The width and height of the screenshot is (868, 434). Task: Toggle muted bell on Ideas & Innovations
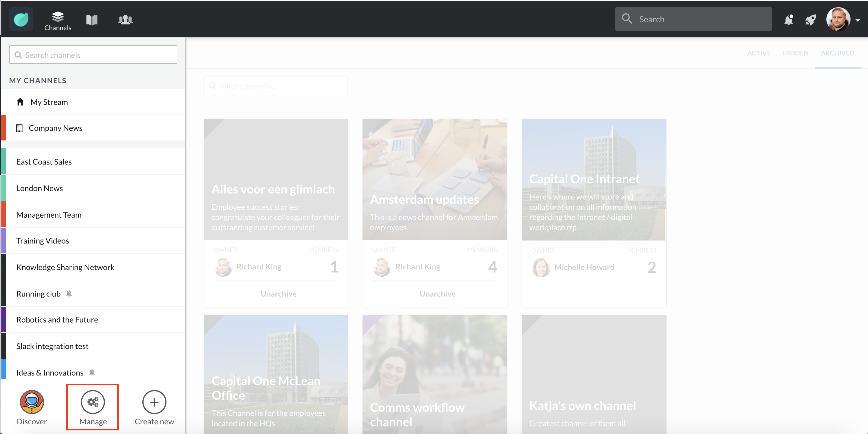pos(92,373)
